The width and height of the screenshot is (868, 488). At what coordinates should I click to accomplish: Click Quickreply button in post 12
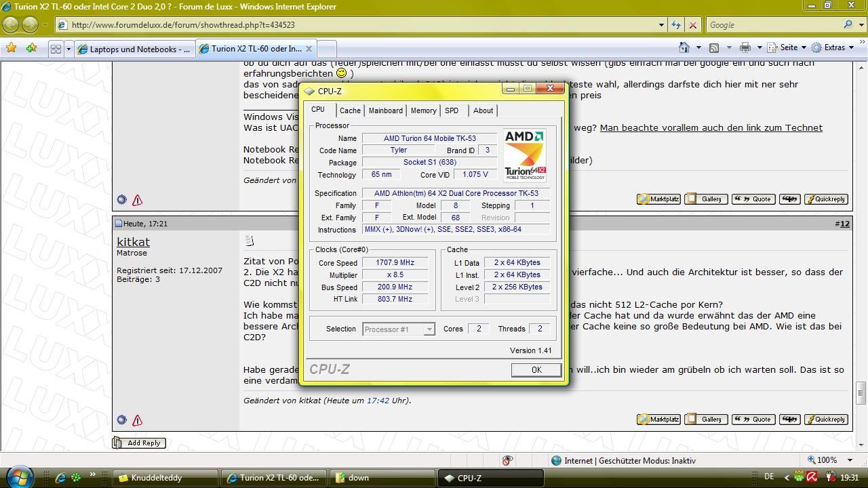825,420
